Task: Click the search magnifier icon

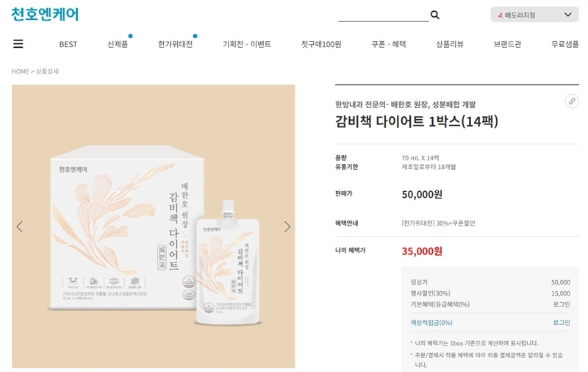Action: click(434, 15)
